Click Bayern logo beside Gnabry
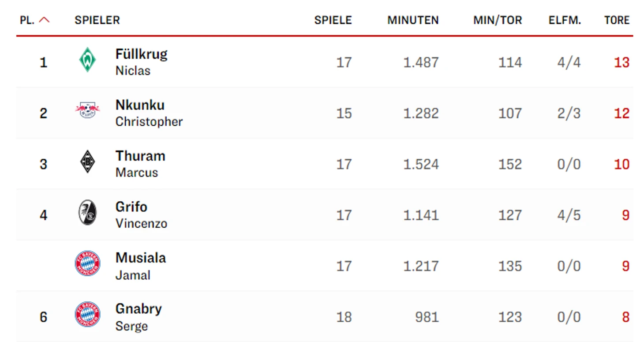Screen dimensions: 644x342 (87, 315)
